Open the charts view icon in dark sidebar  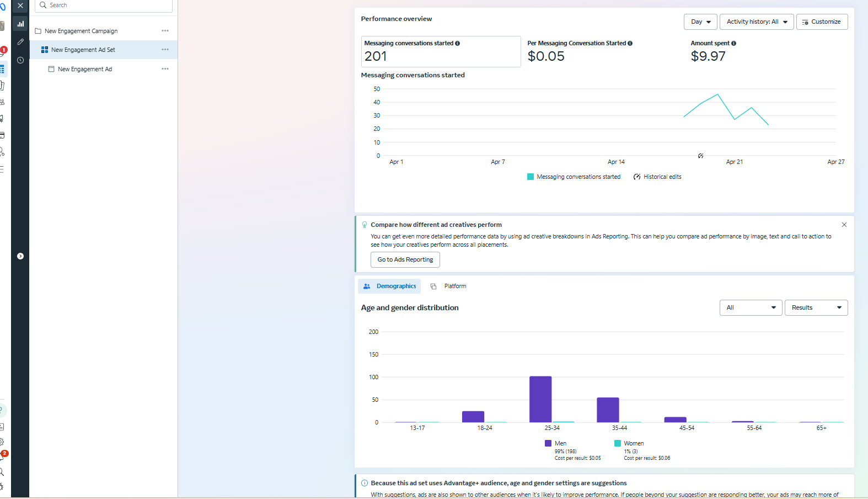tap(20, 24)
